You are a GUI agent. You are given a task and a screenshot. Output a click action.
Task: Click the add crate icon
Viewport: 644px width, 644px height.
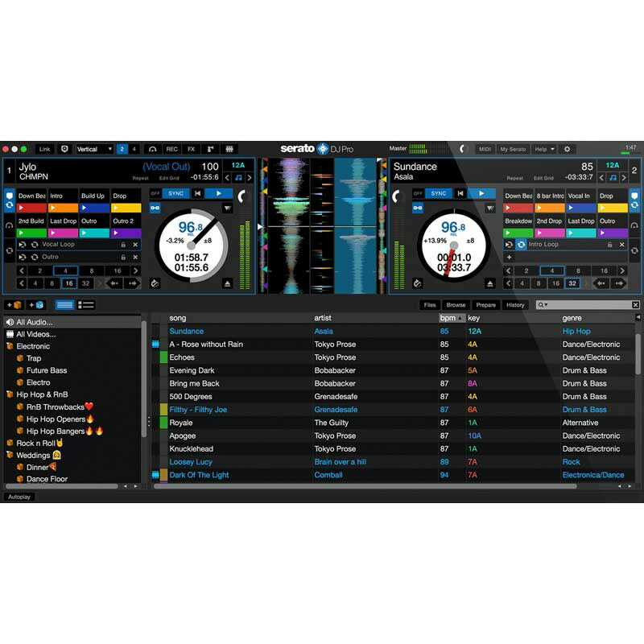click(14, 305)
